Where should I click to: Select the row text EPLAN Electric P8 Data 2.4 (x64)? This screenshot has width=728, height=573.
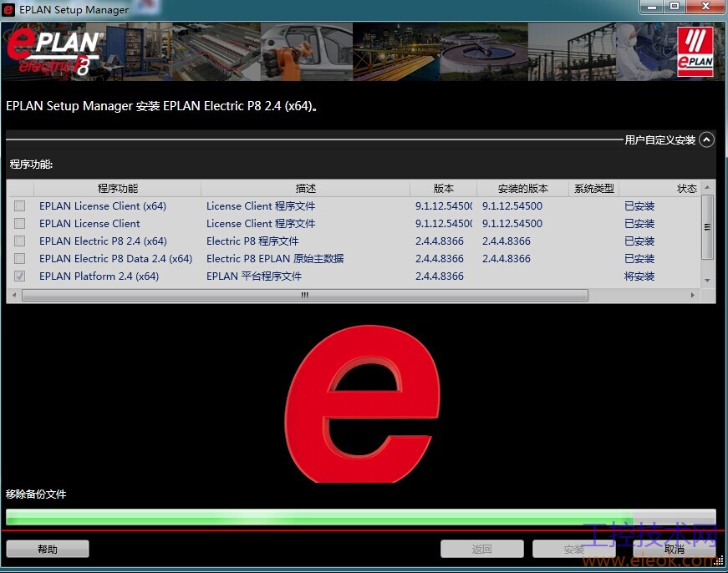(115, 258)
